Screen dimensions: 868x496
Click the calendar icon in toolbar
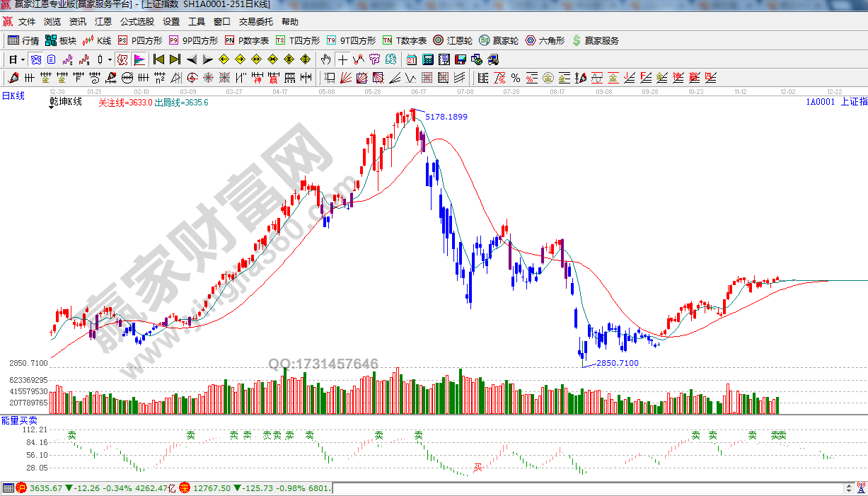tap(412, 59)
